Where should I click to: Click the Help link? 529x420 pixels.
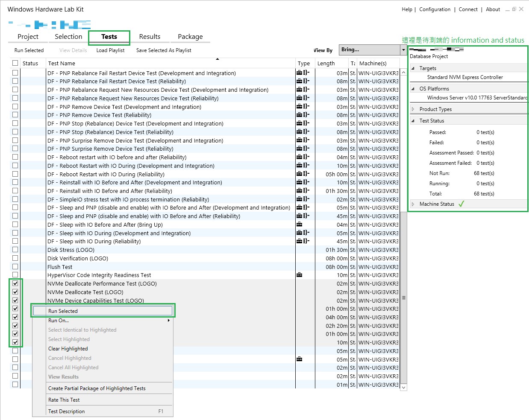click(407, 9)
